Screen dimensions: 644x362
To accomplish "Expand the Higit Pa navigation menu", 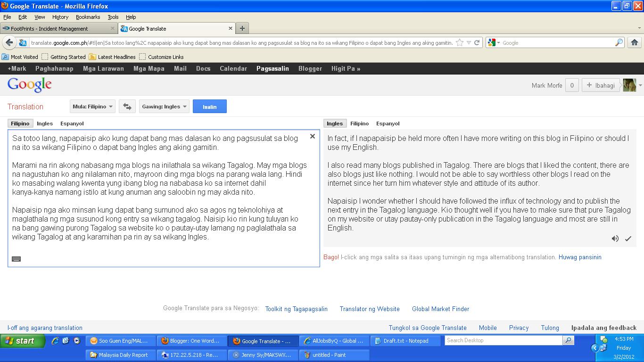I will [x=346, y=68].
